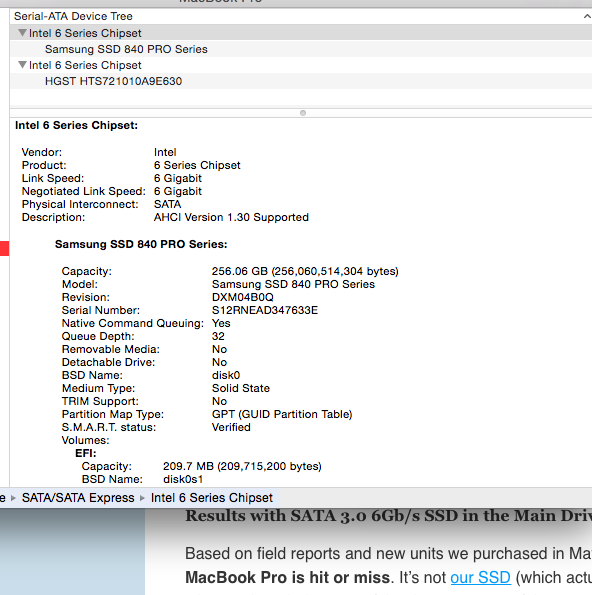Screen dimensions: 592x595
Task: Click the Product value '6 Series Chipset'
Action: click(197, 165)
